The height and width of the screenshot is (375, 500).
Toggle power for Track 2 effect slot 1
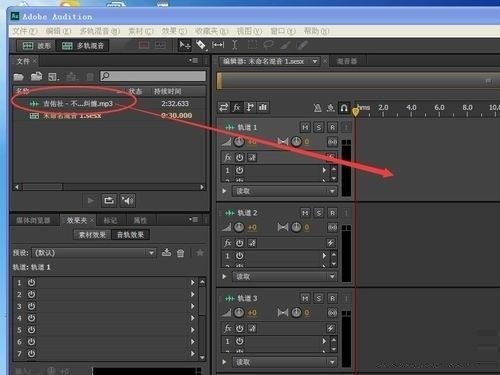click(x=239, y=256)
